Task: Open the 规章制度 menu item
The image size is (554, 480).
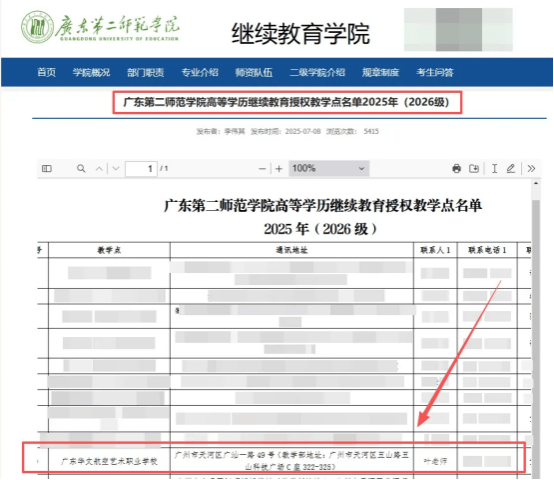Action: click(381, 72)
